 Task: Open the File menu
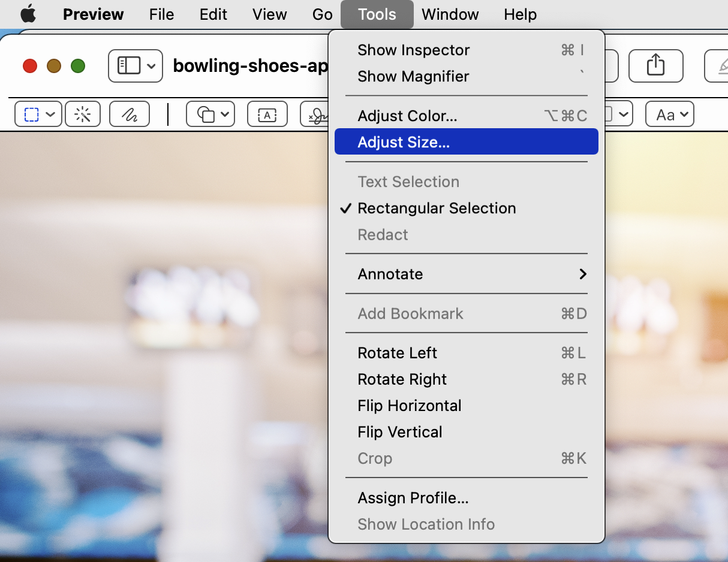tap(161, 14)
